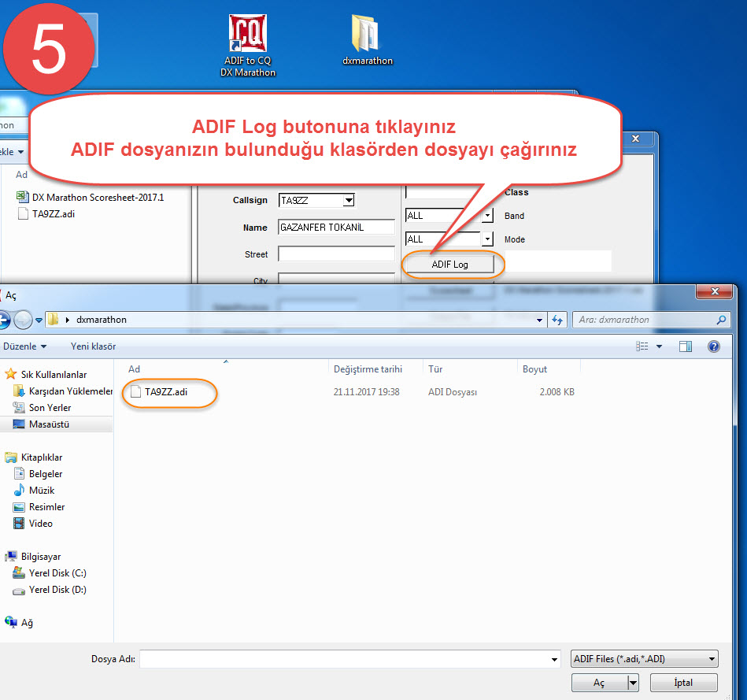Select DX Marathon Scoresheet-2017.1 file in background window
This screenshot has width=747, height=700.
(90, 198)
